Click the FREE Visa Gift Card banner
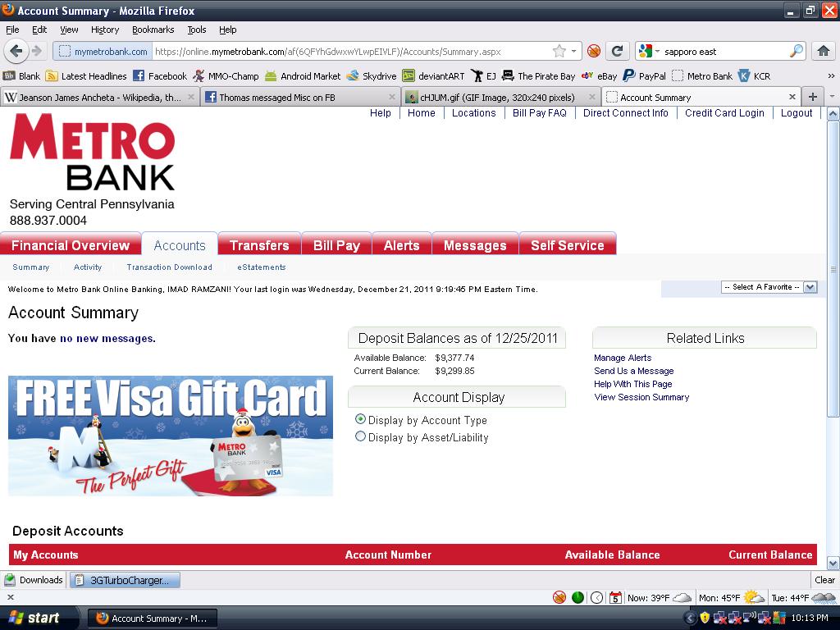Image resolution: width=840 pixels, height=630 pixels. coord(171,436)
